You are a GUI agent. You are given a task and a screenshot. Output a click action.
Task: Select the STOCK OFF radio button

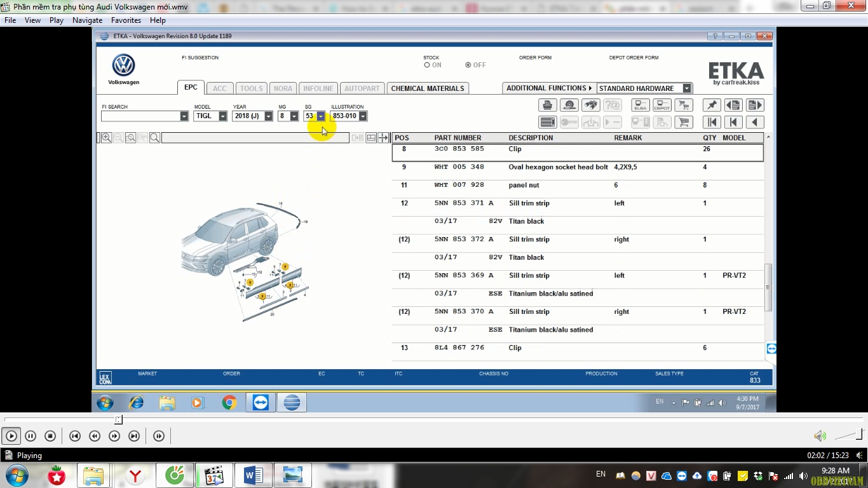coord(468,65)
